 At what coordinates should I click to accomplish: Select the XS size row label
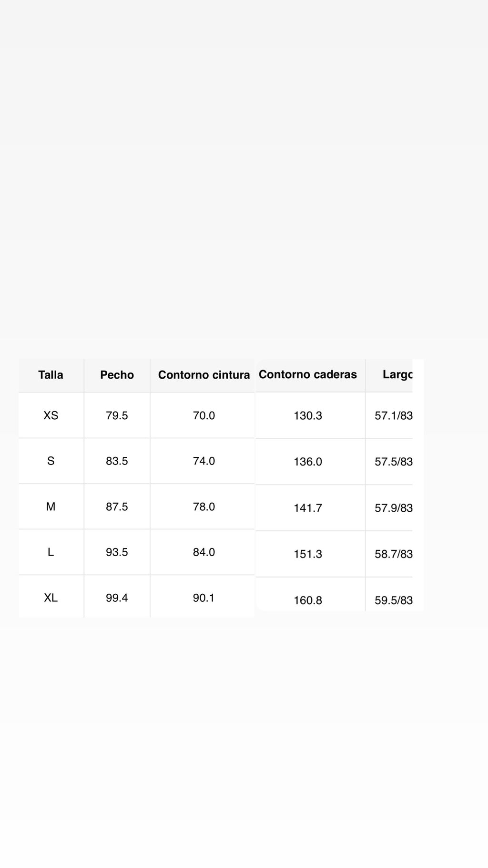[51, 415]
